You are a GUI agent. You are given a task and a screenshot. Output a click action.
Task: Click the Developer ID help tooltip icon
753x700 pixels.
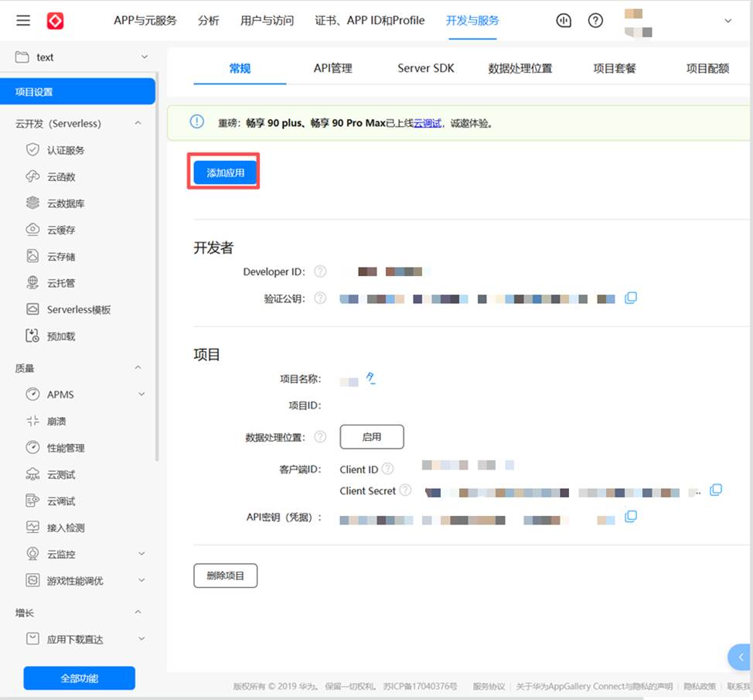pos(320,271)
